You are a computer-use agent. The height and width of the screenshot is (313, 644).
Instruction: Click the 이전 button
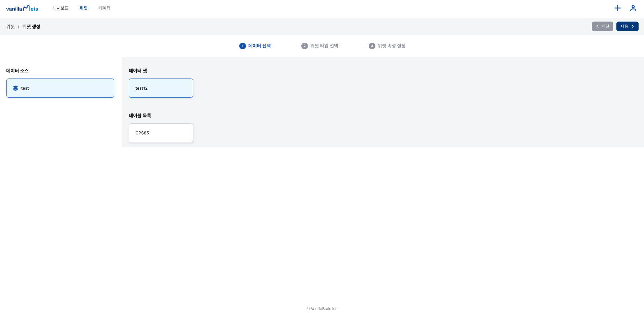602,26
